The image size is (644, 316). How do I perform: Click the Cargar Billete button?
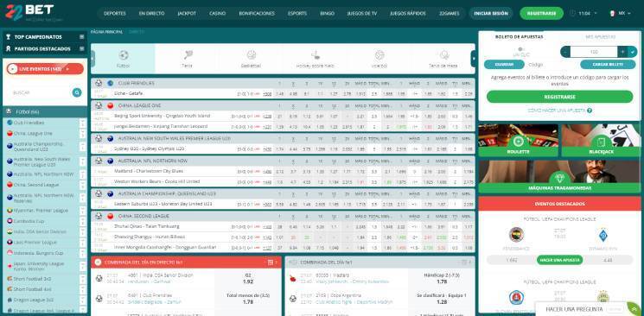pos(608,65)
